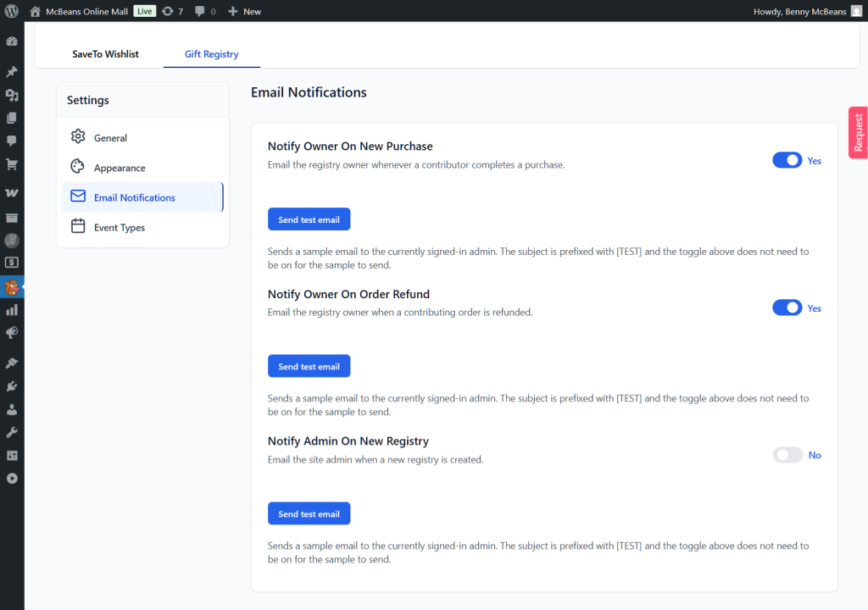Click the Yes label beside New Purchase toggle
This screenshot has width=868, height=610.
(x=814, y=160)
